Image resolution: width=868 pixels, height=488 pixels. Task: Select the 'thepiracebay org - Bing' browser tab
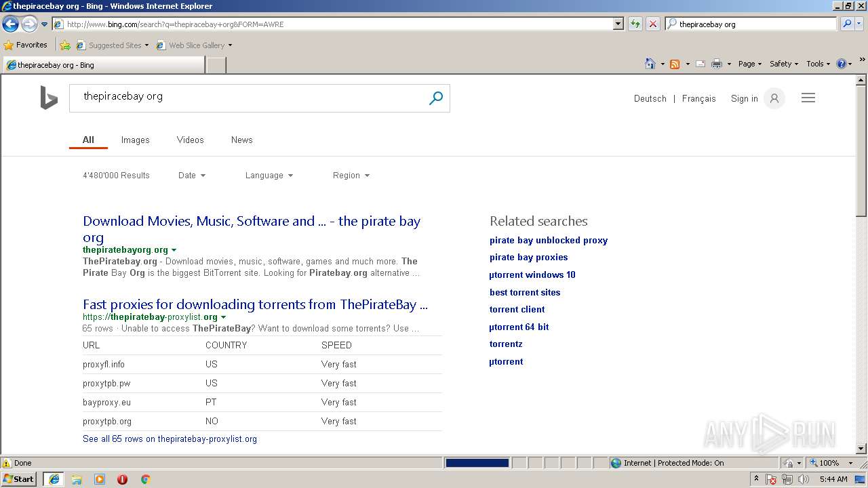[104, 65]
